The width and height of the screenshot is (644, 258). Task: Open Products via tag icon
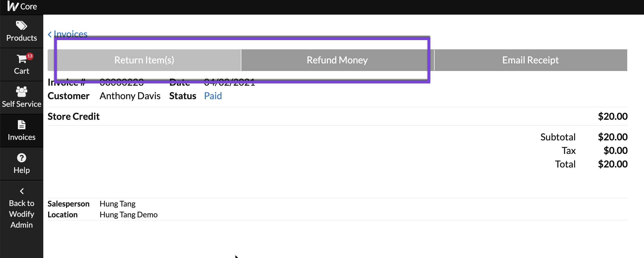[x=21, y=25]
